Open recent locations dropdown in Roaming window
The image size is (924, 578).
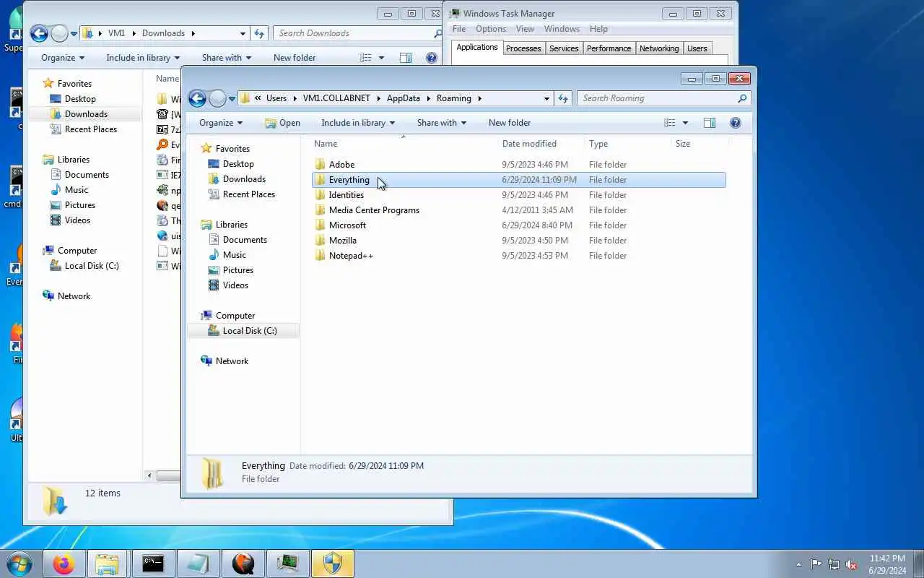click(232, 99)
